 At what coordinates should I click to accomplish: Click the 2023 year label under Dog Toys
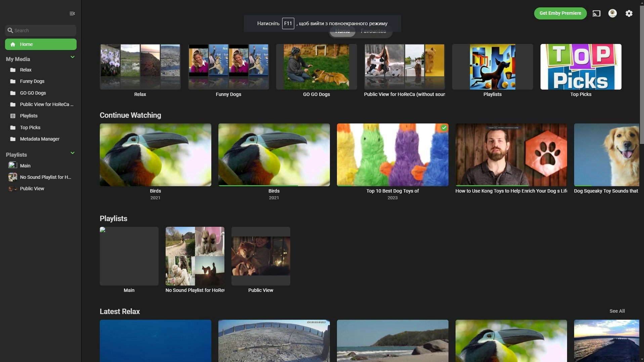pos(392,198)
